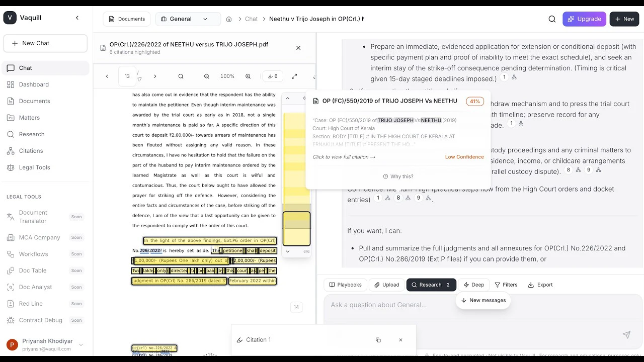The width and height of the screenshot is (644, 362).
Task: Toggle Deep research mode
Action: click(473, 285)
